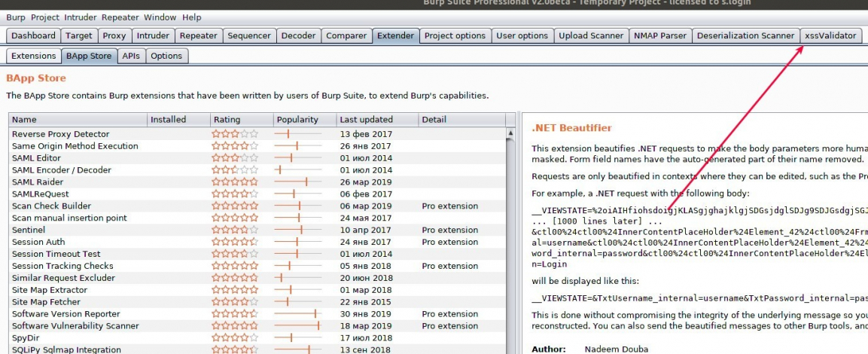
Task: Select SAML Encoder / Decoder extension
Action: [257, 170]
